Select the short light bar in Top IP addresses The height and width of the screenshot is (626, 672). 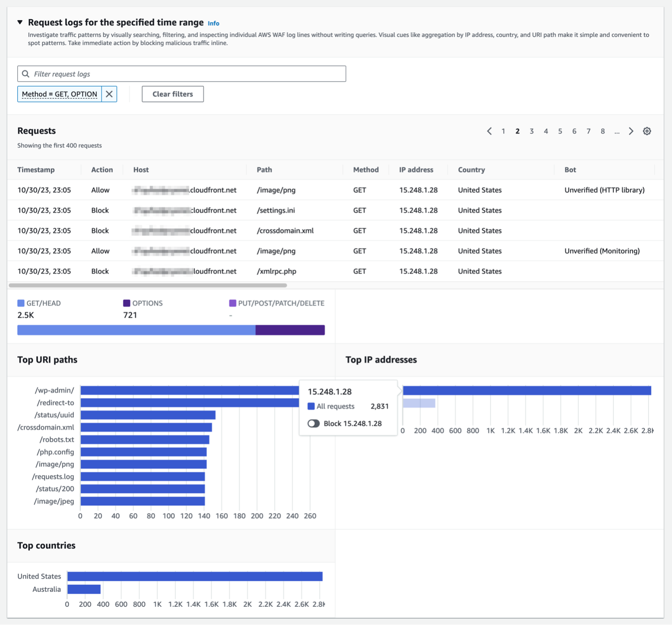click(x=419, y=403)
